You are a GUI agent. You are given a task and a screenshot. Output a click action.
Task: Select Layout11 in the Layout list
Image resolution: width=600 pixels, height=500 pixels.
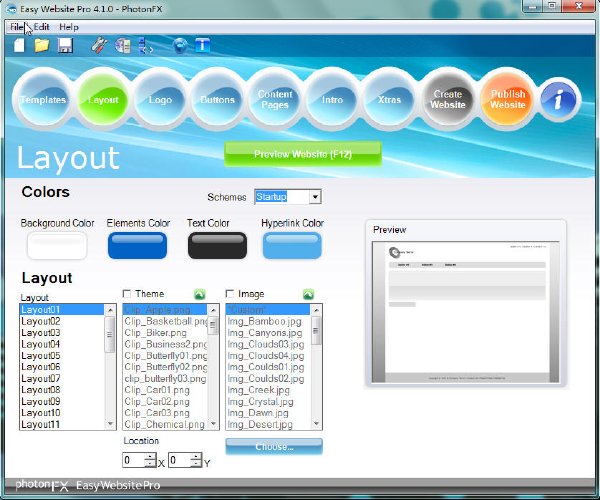point(62,424)
